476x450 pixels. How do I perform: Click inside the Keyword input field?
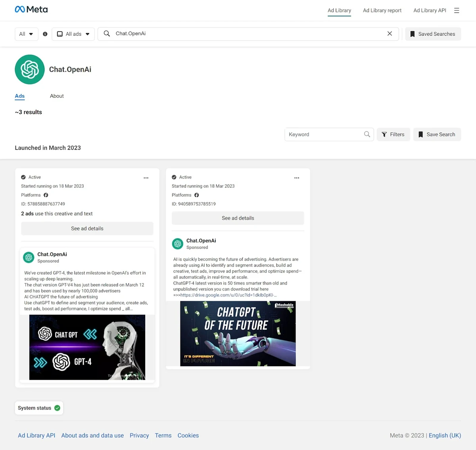(x=323, y=135)
